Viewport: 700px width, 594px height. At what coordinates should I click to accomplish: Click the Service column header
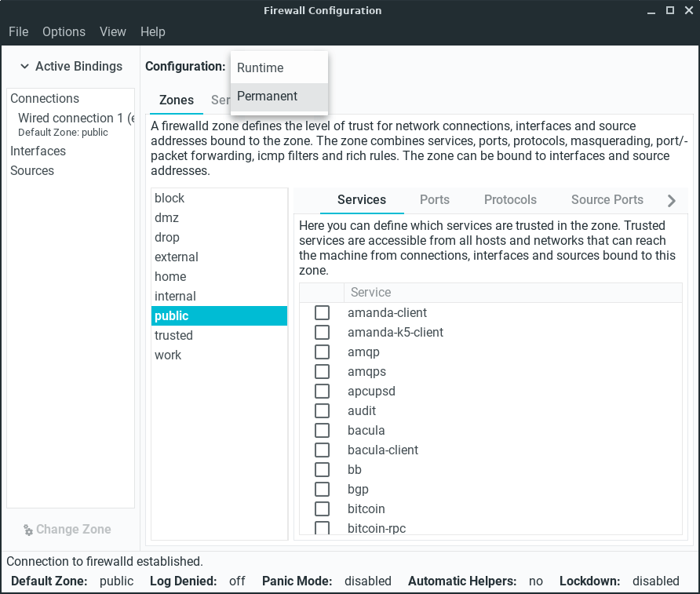370,293
